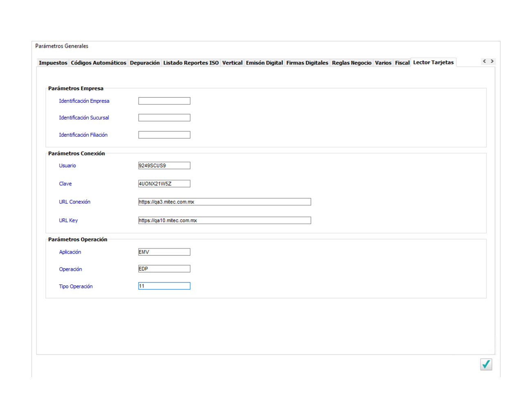
Task: Click the Usuario field
Action: (164, 166)
